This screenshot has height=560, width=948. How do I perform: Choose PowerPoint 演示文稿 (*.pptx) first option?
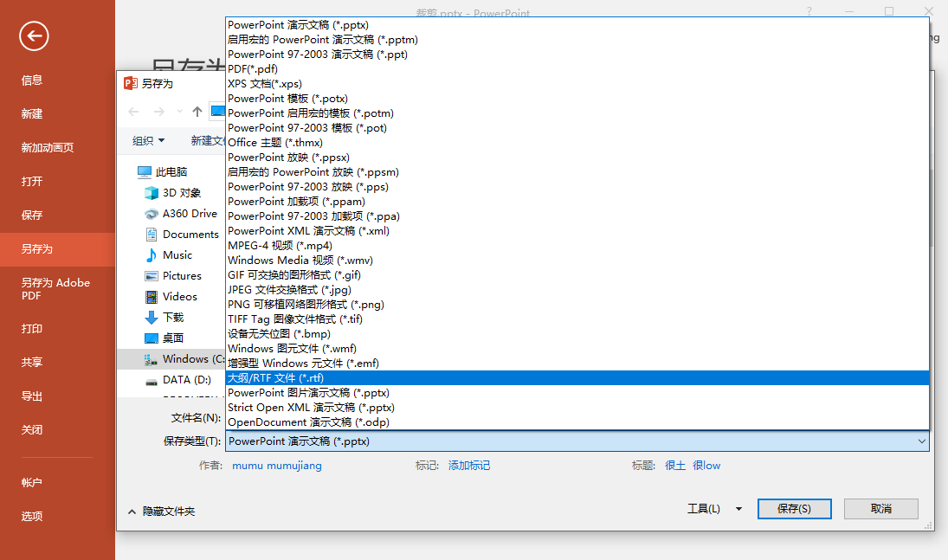(577, 25)
